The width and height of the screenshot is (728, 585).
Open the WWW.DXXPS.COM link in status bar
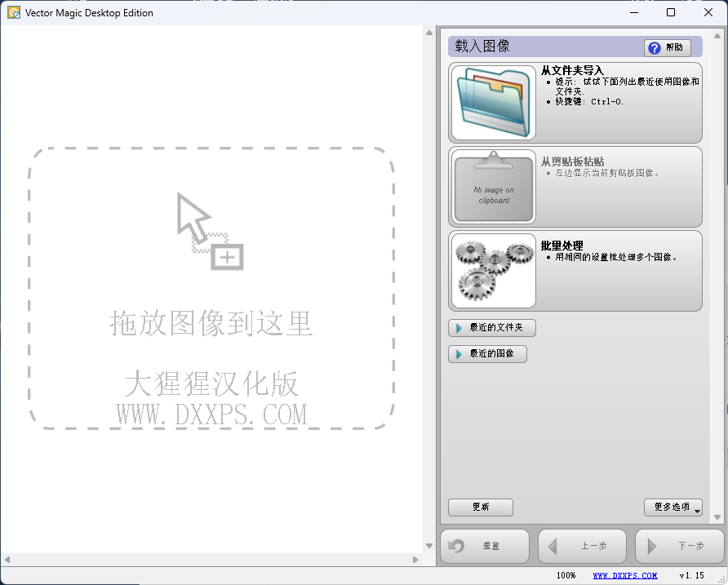625,575
